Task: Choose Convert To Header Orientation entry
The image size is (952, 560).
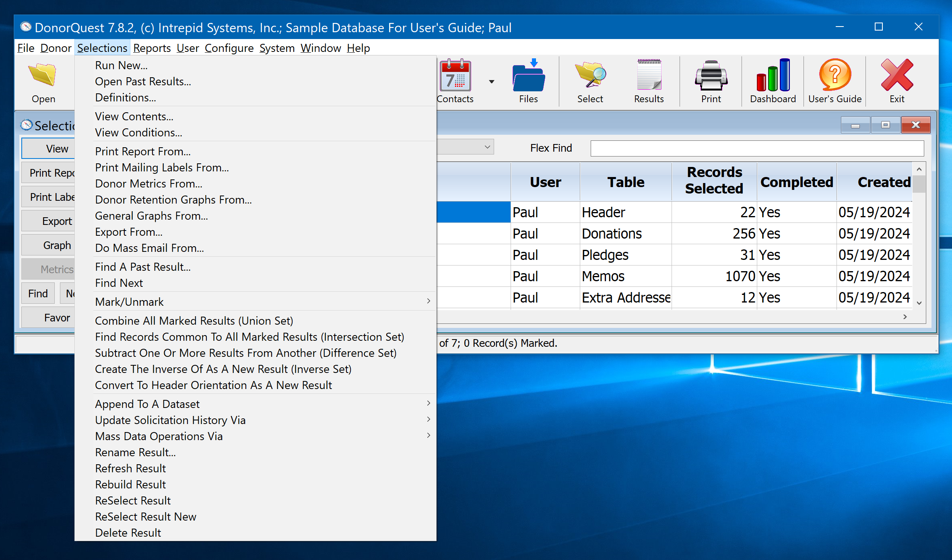Action: [x=256, y=385]
